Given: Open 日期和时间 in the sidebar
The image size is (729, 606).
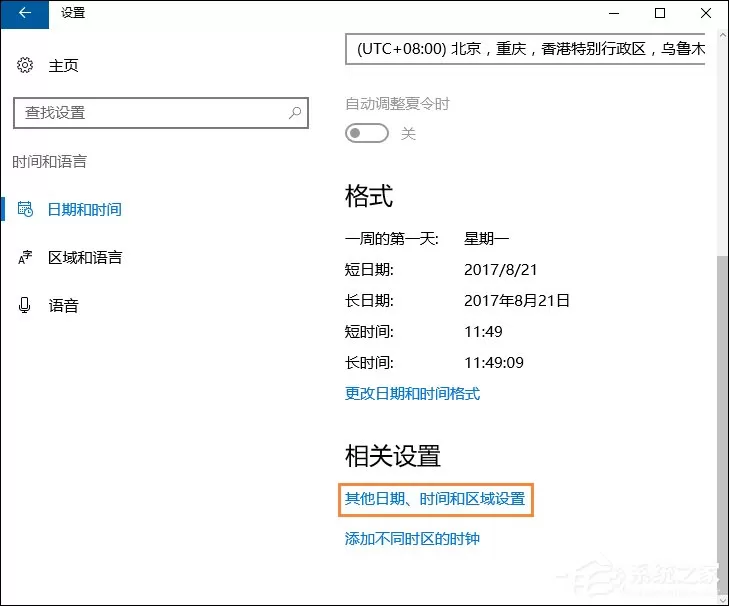Looking at the screenshot, I should point(84,209).
